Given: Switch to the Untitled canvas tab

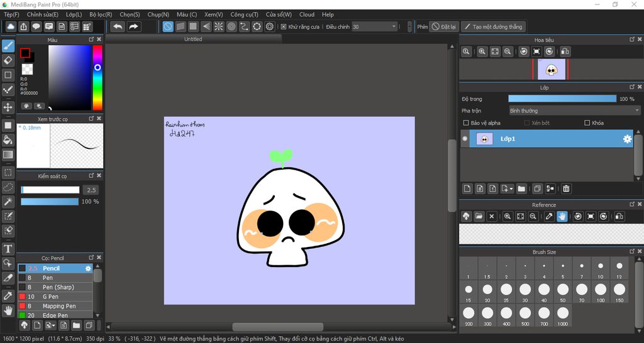Looking at the screenshot, I should click(193, 39).
